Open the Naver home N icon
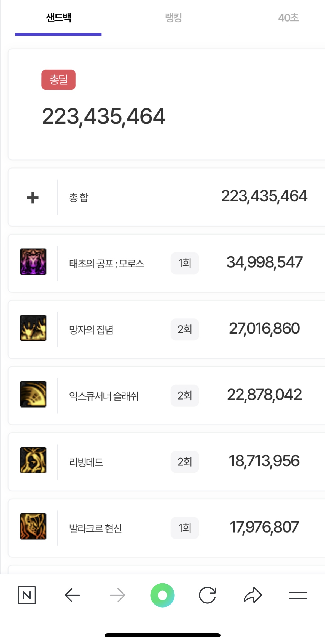This screenshot has height=644, width=325. pos(27,595)
